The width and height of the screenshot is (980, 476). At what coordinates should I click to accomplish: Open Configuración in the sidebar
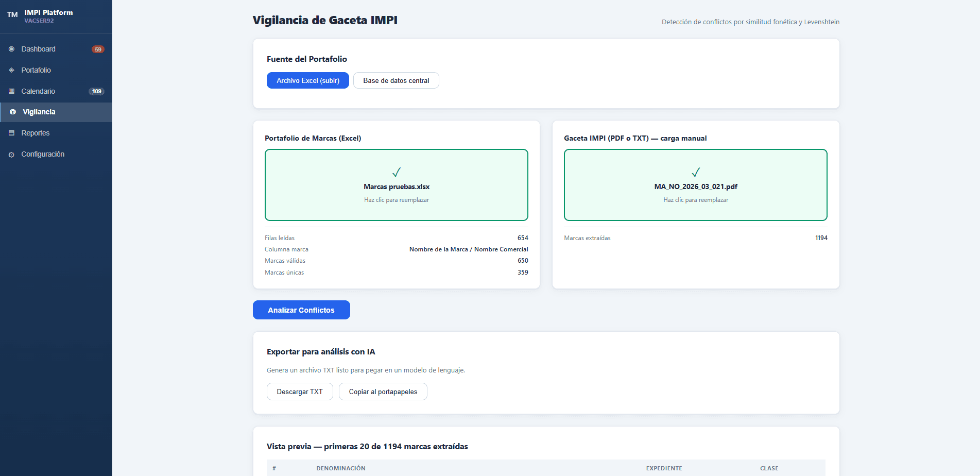pyautogui.click(x=56, y=154)
